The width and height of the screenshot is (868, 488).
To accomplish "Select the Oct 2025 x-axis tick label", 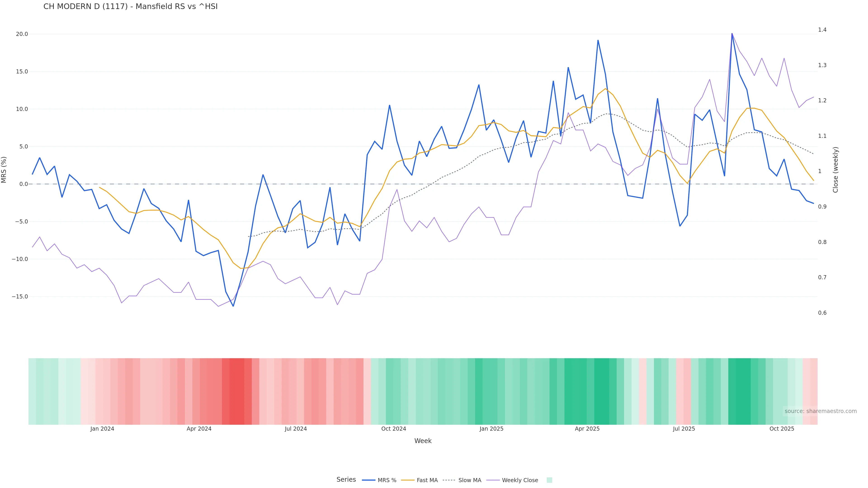I will pos(782,429).
